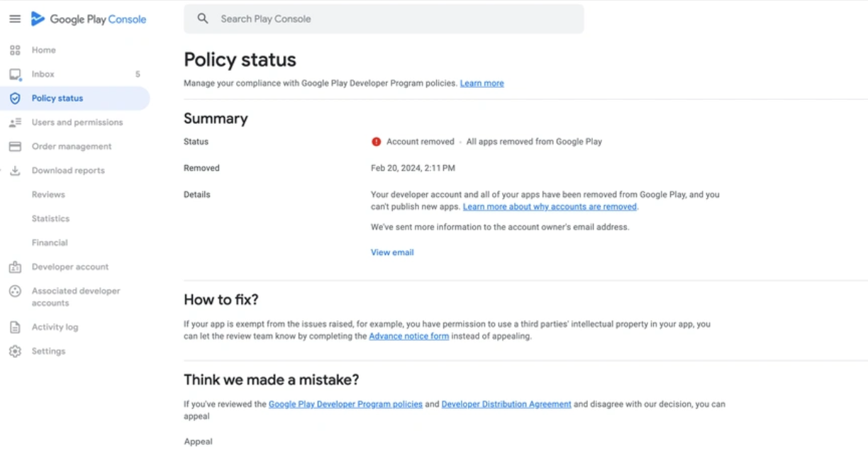Focus the Search Play Console field
Image resolution: width=868 pixels, height=457 pixels.
tap(384, 19)
